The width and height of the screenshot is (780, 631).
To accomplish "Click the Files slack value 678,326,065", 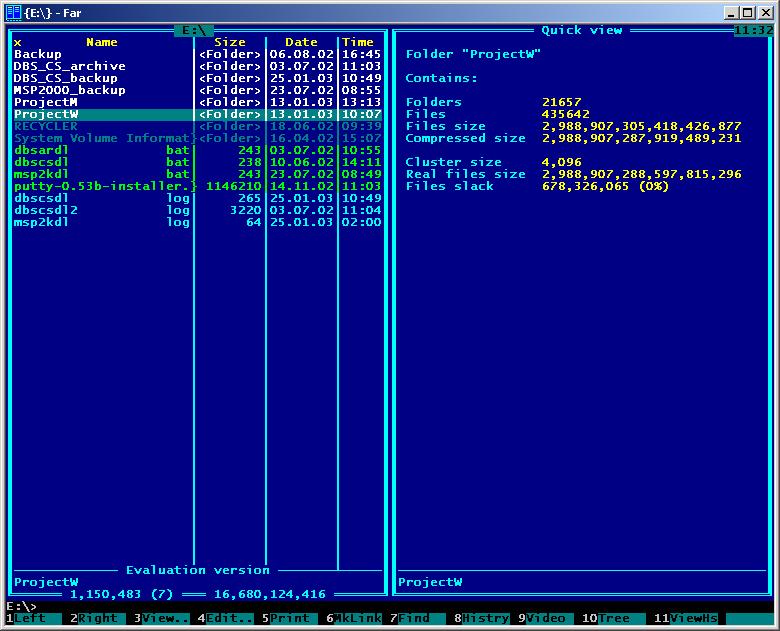I will [x=585, y=186].
